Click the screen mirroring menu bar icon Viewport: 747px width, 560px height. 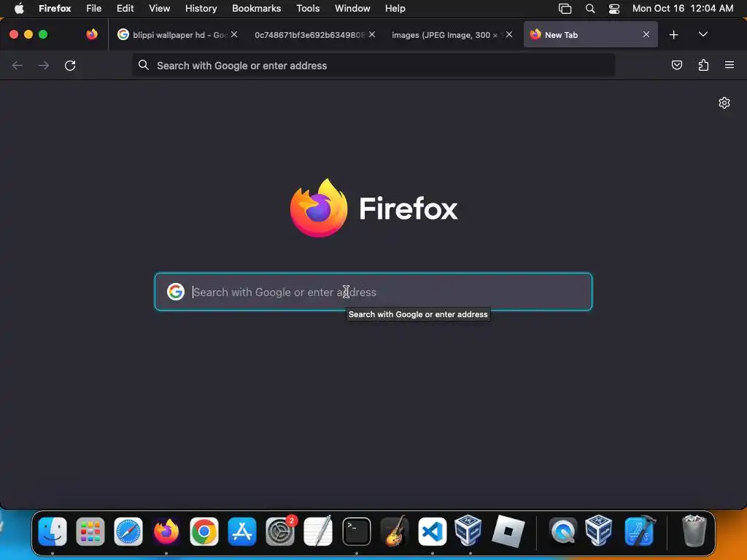tap(565, 9)
